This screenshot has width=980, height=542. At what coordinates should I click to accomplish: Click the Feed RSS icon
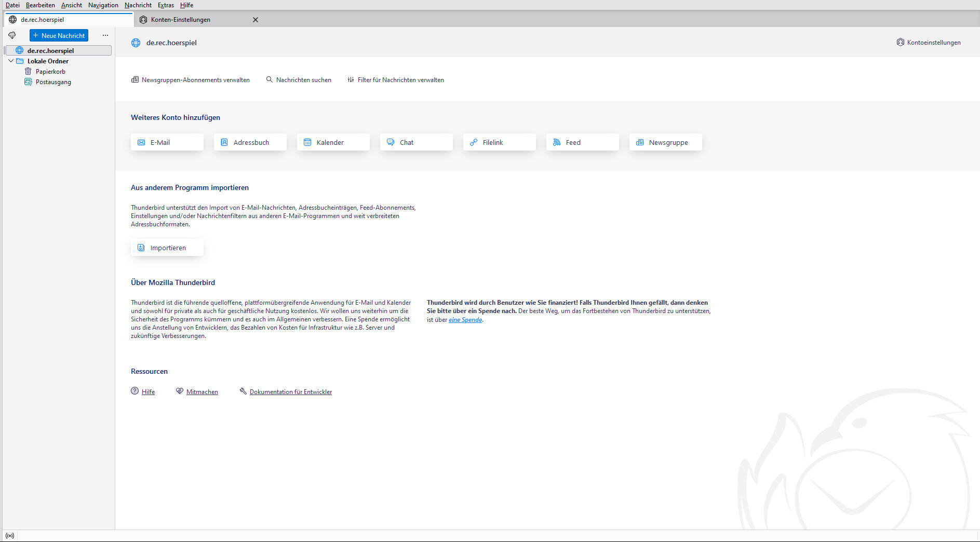[x=557, y=142]
